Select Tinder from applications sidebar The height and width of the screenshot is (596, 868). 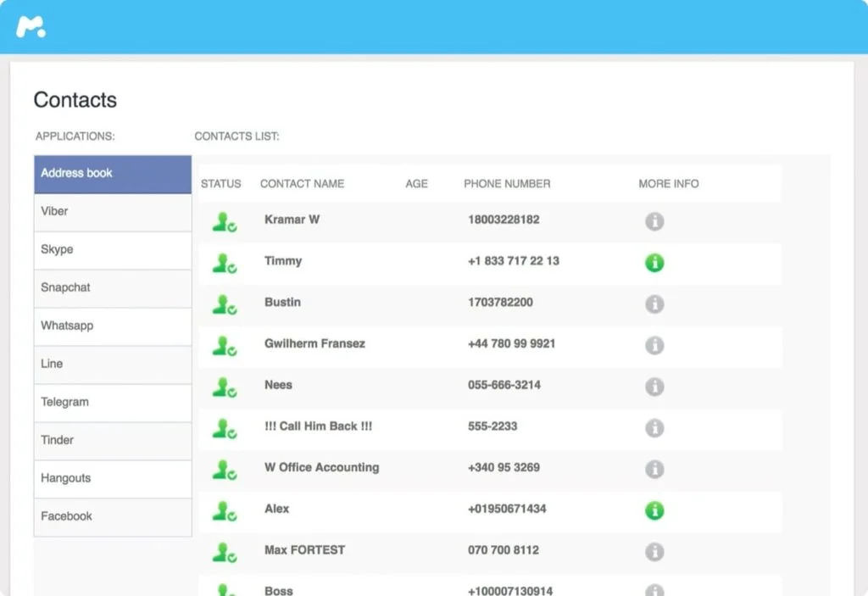tap(113, 441)
